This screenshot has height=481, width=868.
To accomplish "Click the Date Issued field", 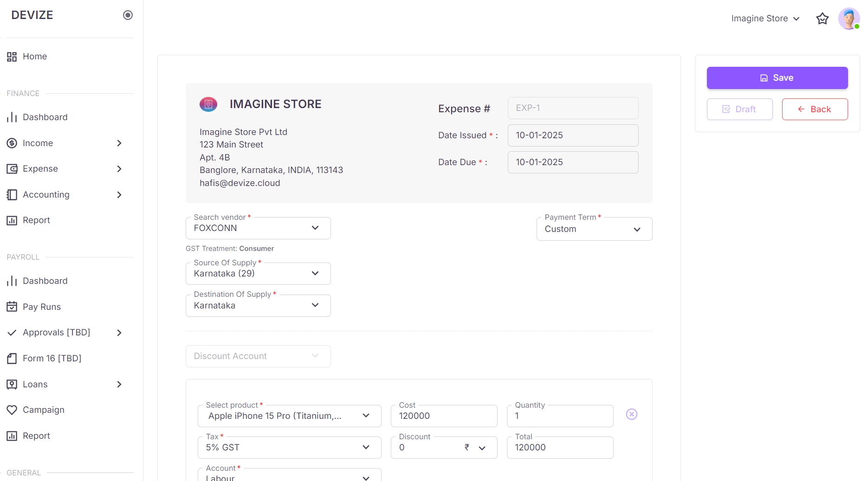I will tap(573, 135).
